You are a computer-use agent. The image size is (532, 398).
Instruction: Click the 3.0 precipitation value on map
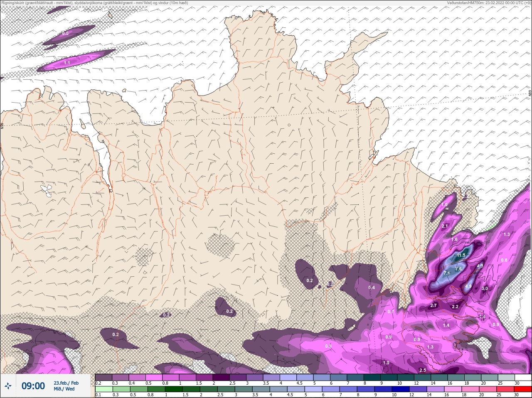[485, 288]
